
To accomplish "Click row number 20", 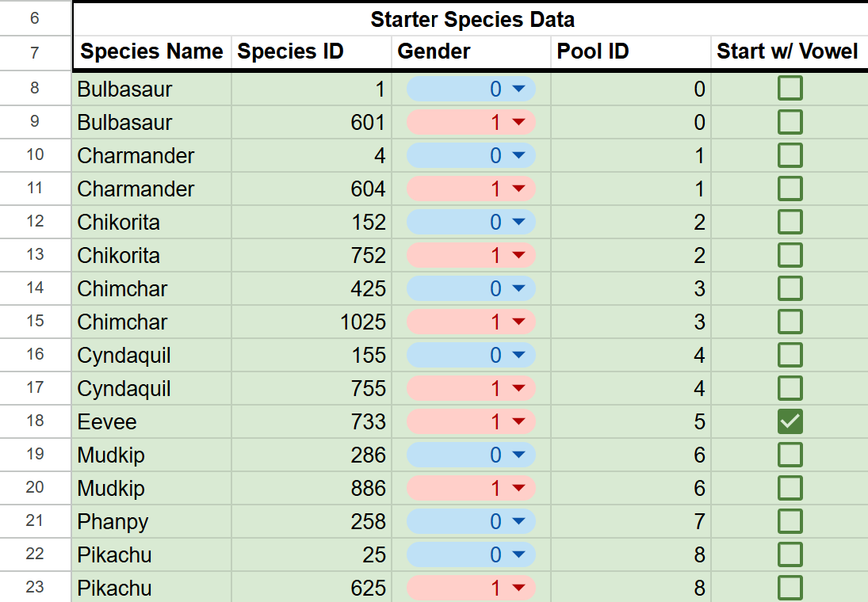I will 35,487.
